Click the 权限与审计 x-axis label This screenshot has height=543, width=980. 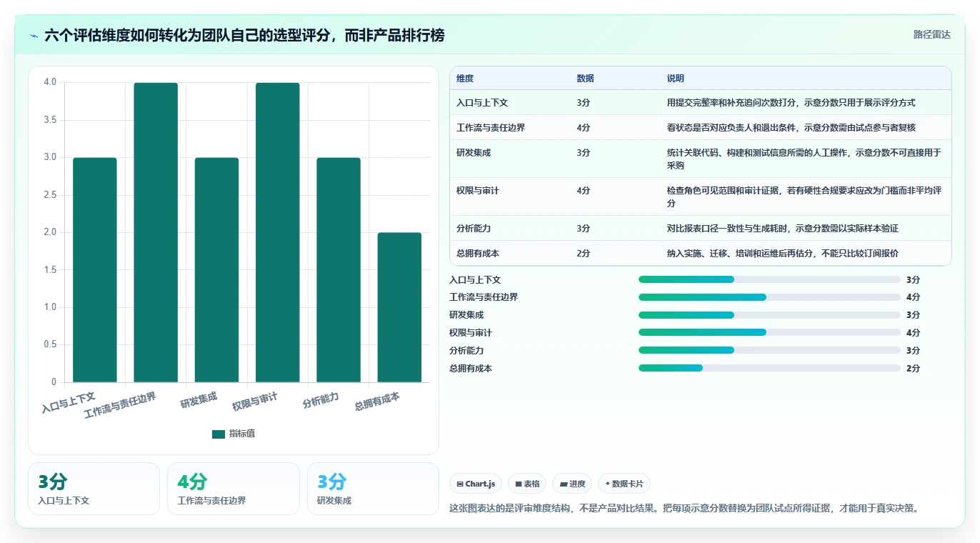255,401
